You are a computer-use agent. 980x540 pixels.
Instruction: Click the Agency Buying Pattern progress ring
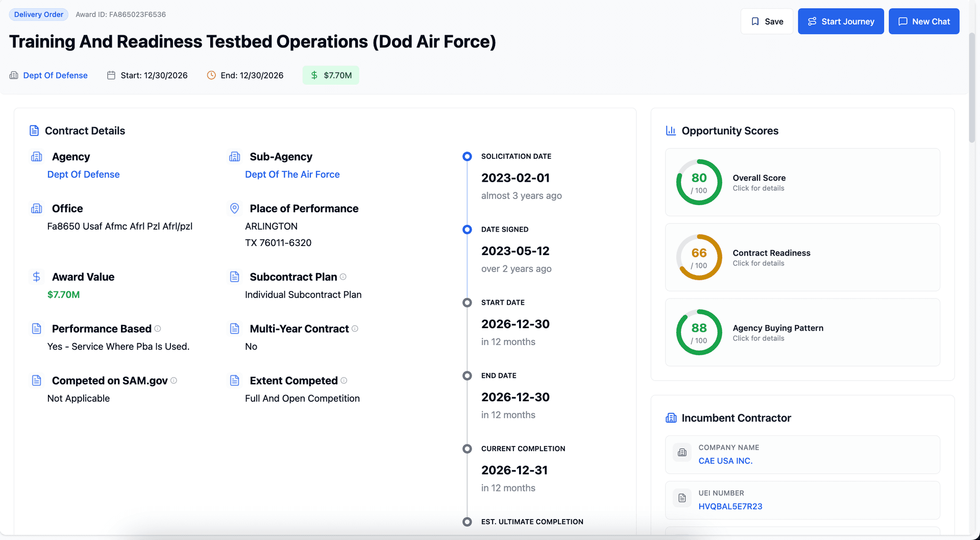pyautogui.click(x=699, y=332)
